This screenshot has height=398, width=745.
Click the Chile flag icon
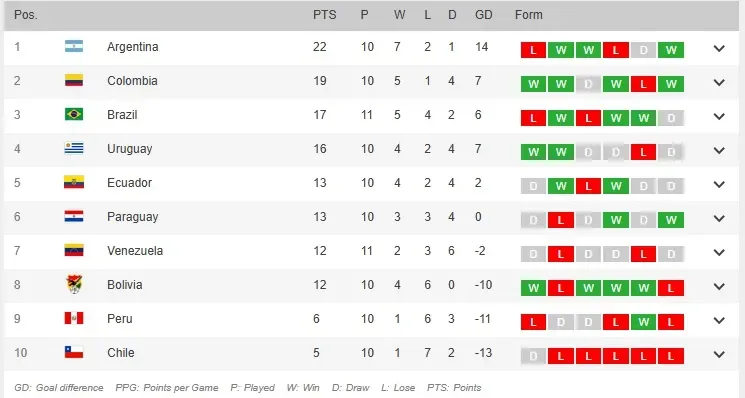(74, 352)
